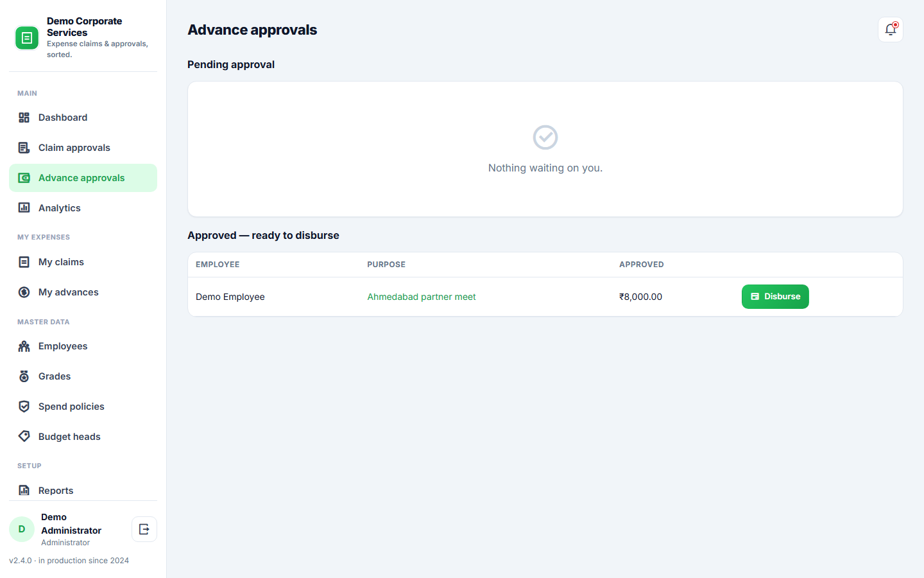The width and height of the screenshot is (924, 578).
Task: Click the 'Nothing waiting on you.' message
Action: [545, 168]
